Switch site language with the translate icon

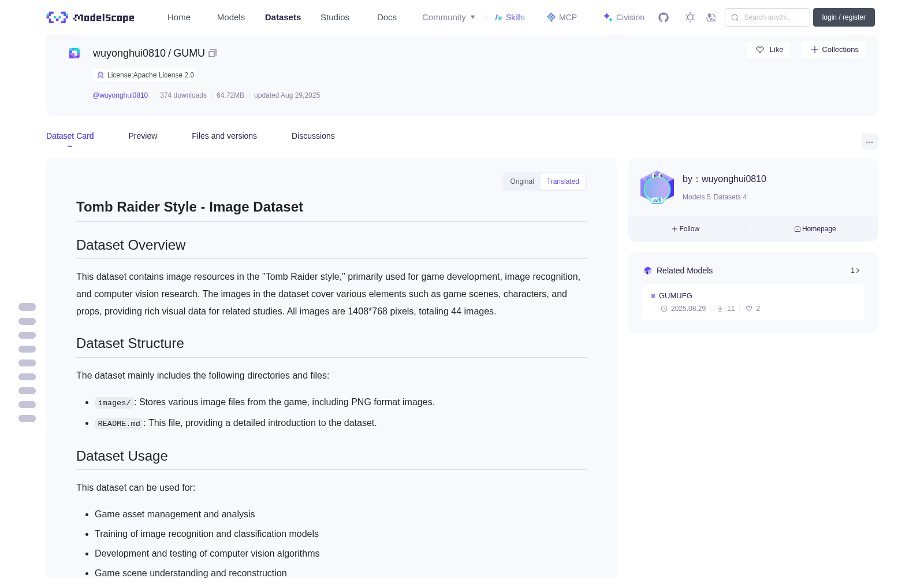click(711, 17)
